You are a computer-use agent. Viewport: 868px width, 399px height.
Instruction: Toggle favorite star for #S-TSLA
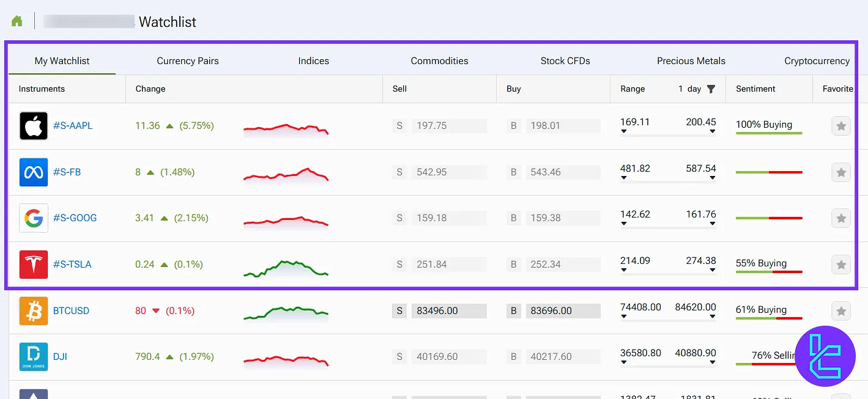coord(841,265)
